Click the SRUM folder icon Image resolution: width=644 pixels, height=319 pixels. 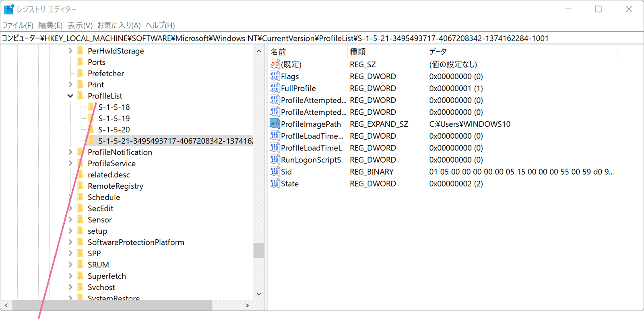click(80, 265)
